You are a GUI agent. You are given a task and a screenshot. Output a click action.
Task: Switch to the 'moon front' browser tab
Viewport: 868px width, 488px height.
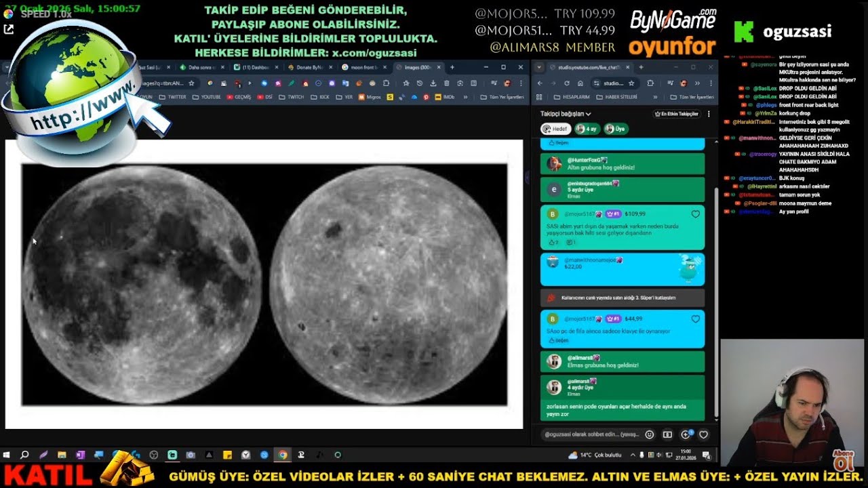pos(364,67)
